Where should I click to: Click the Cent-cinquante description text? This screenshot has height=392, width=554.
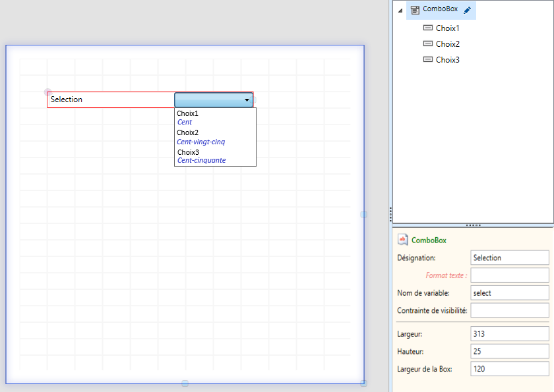(201, 160)
